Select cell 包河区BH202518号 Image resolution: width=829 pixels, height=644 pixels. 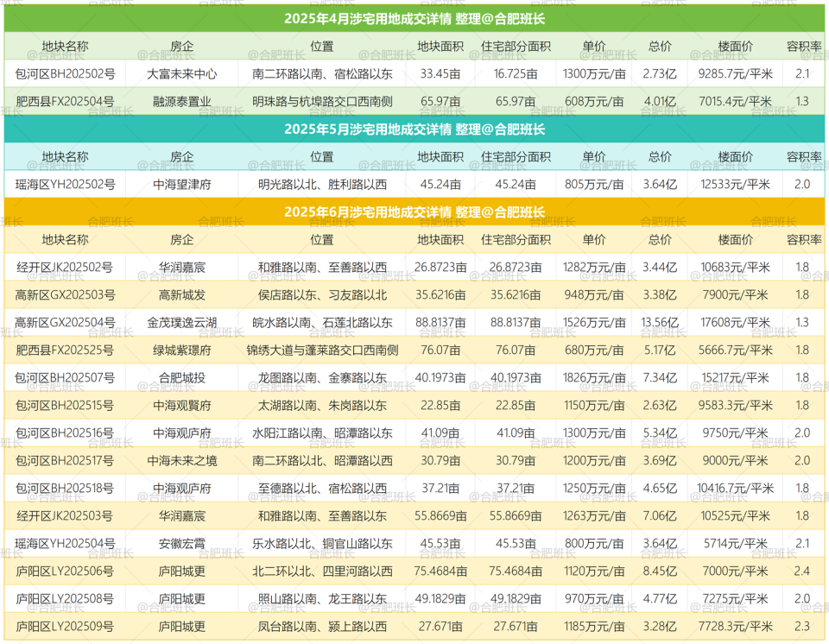(x=65, y=489)
